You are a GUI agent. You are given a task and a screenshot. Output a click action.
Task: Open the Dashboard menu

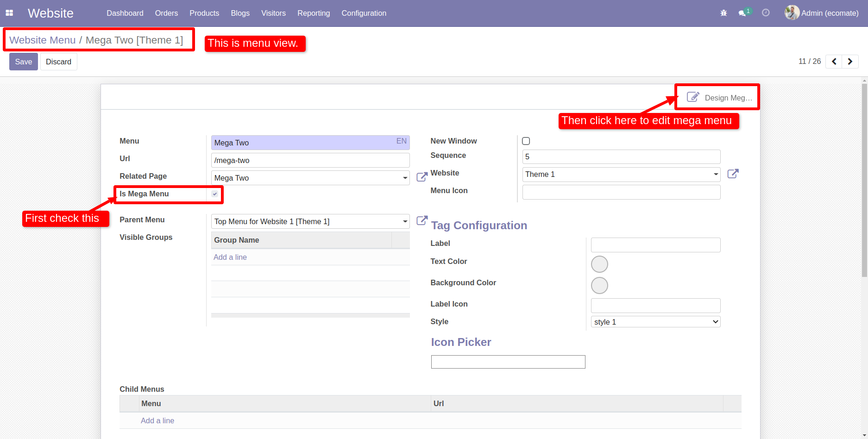[x=125, y=13]
